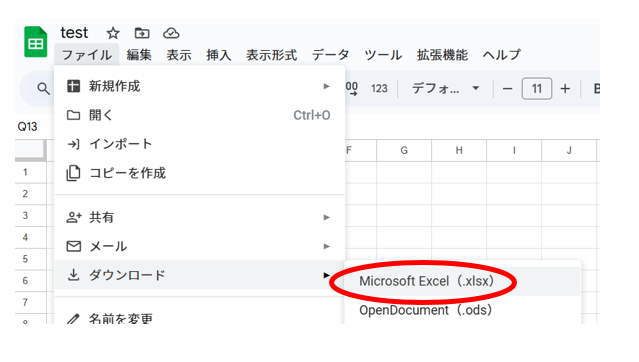Expand the 共有 submenu
The image size is (639, 362).
[x=200, y=217]
